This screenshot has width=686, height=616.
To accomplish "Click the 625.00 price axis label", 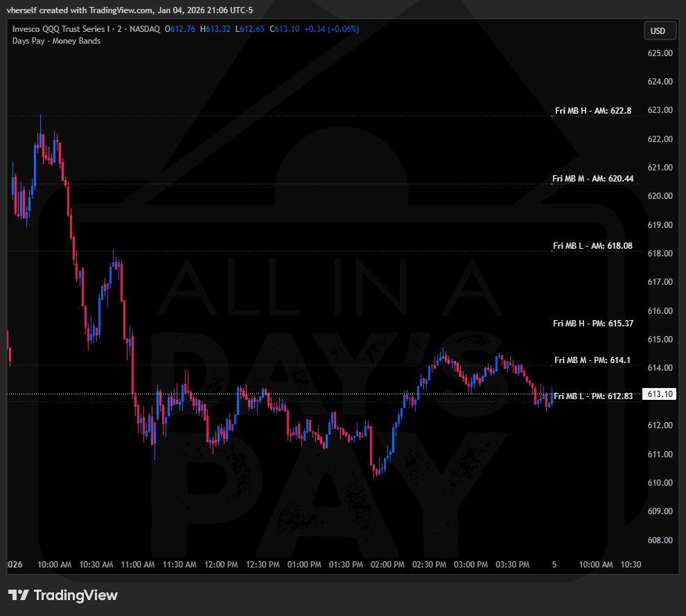I will point(660,53).
